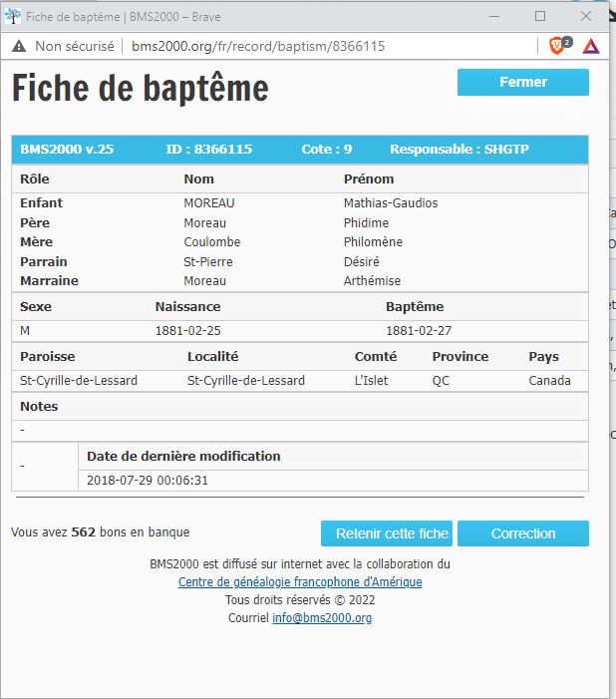This screenshot has width=616, height=699.
Task: Click the not-secure warning triangle icon
Action: point(19,46)
